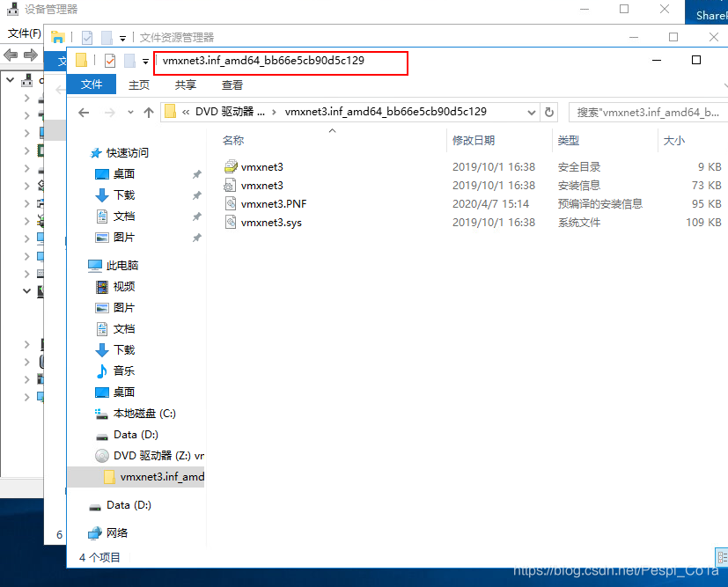Click the security catalog file icon

pyautogui.click(x=231, y=166)
